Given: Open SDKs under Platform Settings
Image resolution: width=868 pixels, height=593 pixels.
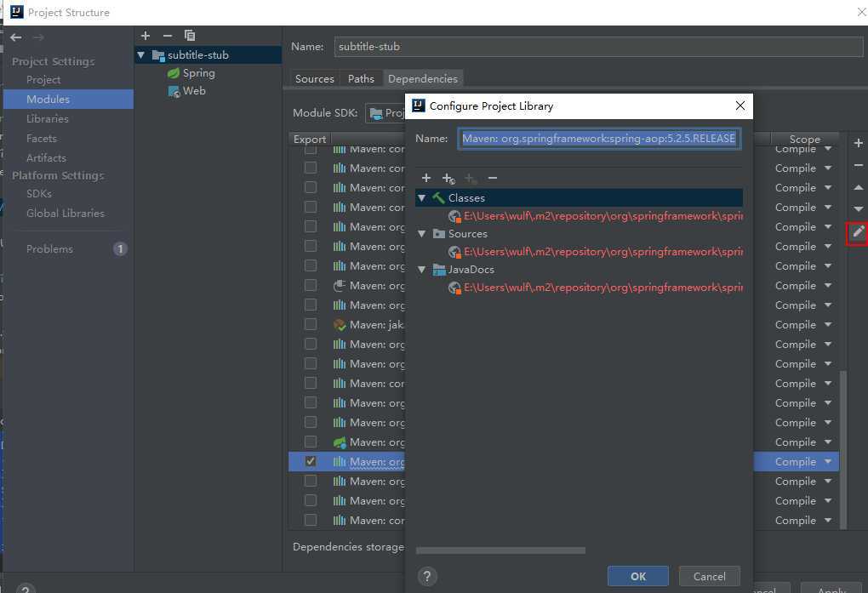Looking at the screenshot, I should (x=39, y=193).
